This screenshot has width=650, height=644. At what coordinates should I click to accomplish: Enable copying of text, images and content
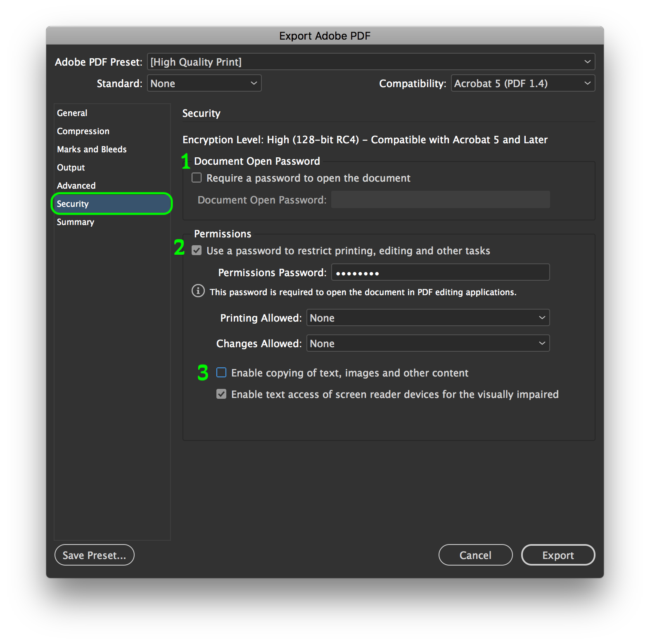221,373
